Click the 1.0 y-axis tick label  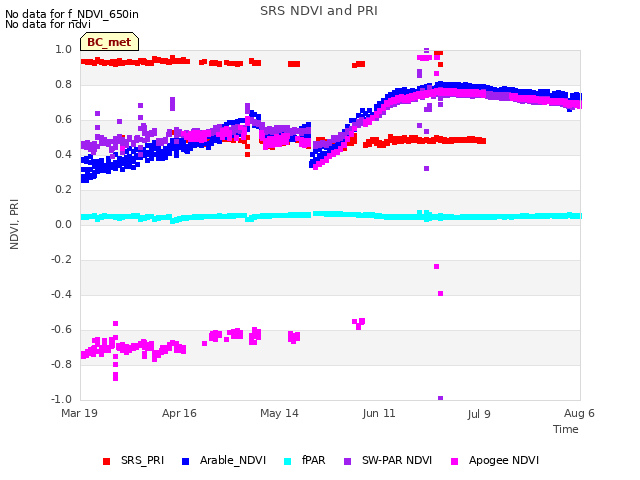(x=63, y=49)
